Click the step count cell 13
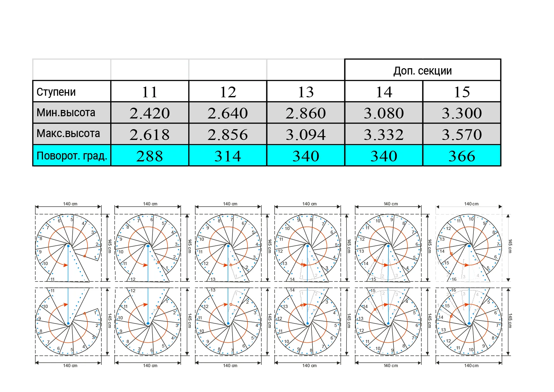554x392 pixels. pyautogui.click(x=306, y=92)
